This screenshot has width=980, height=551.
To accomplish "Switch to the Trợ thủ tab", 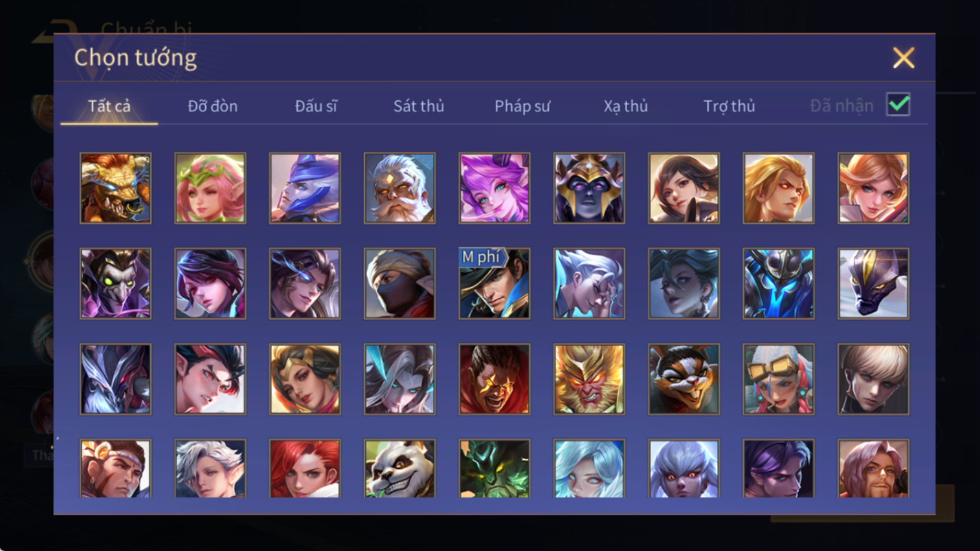I will point(729,106).
